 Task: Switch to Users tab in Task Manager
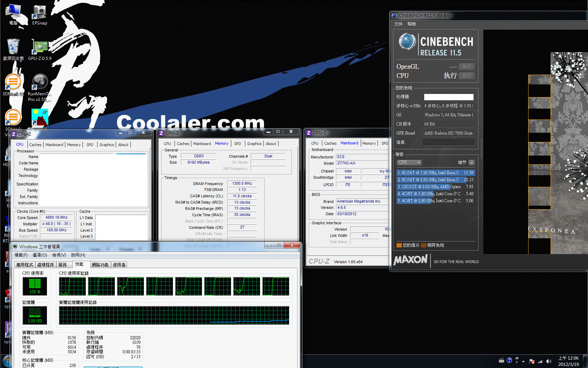[119, 265]
